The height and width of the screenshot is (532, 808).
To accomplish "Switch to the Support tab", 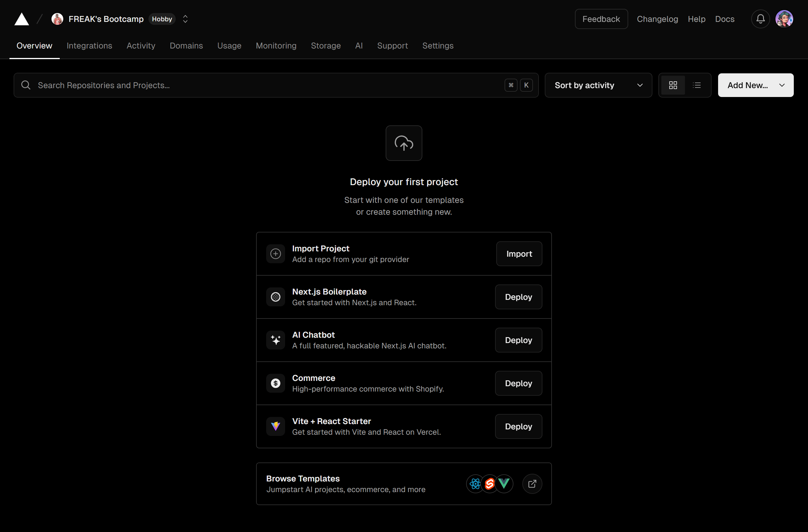I will point(392,46).
